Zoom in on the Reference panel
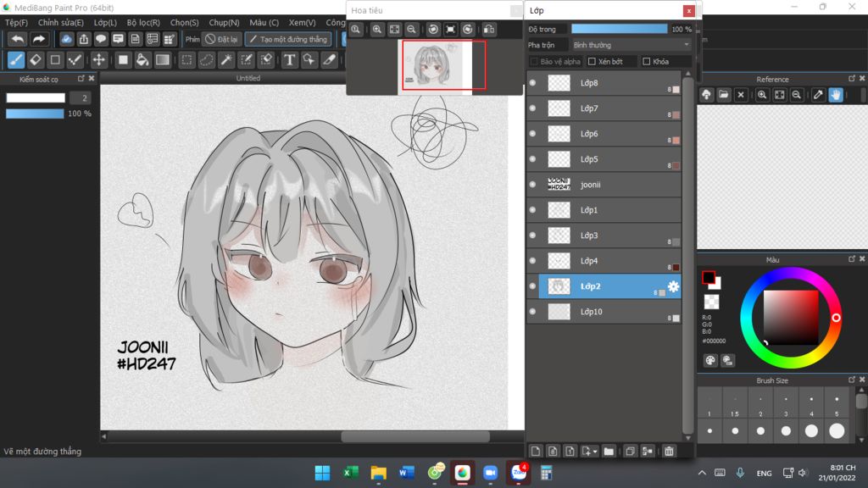 point(762,95)
